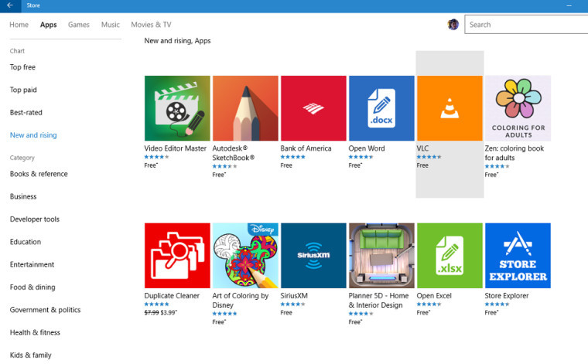This screenshot has height=364, width=588.
Task: Open the VLC cone icon tile
Action: tap(450, 108)
